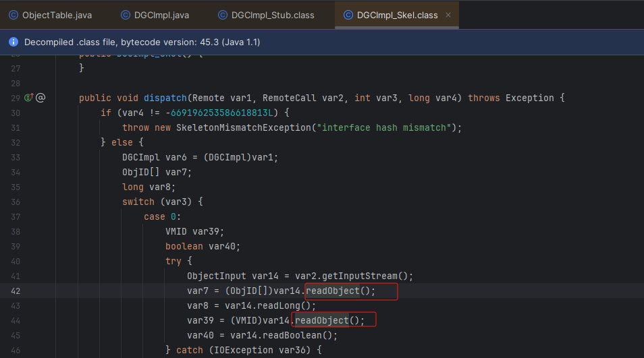The image size is (644, 358).
Task: Click the class icon on DGCImpl.java tab
Action: (126, 15)
